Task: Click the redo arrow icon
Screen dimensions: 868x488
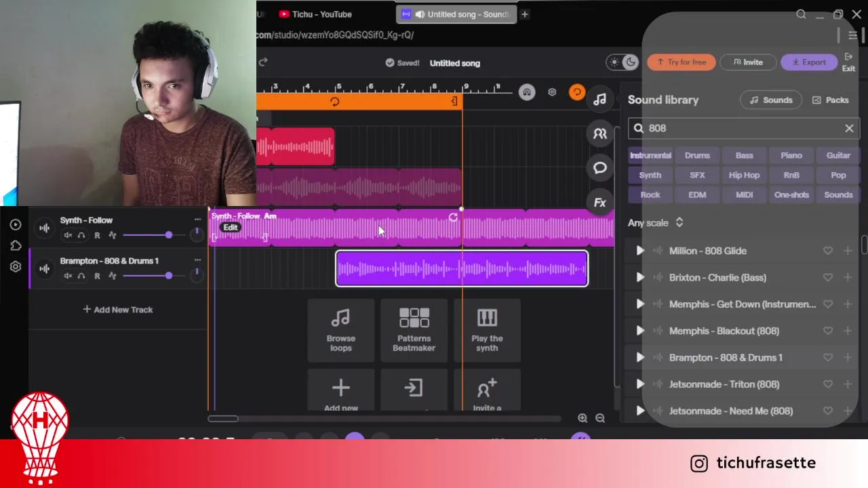Action: 263,62
